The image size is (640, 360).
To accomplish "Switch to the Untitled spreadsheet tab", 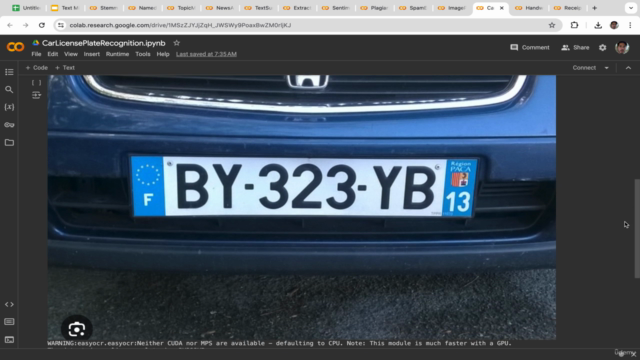I will pyautogui.click(x=26, y=8).
